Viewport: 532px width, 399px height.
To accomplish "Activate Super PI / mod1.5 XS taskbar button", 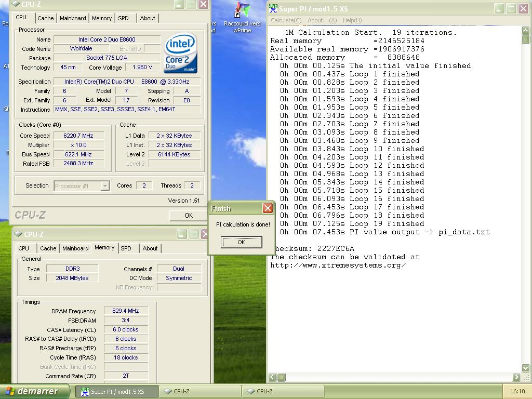I will (x=116, y=392).
